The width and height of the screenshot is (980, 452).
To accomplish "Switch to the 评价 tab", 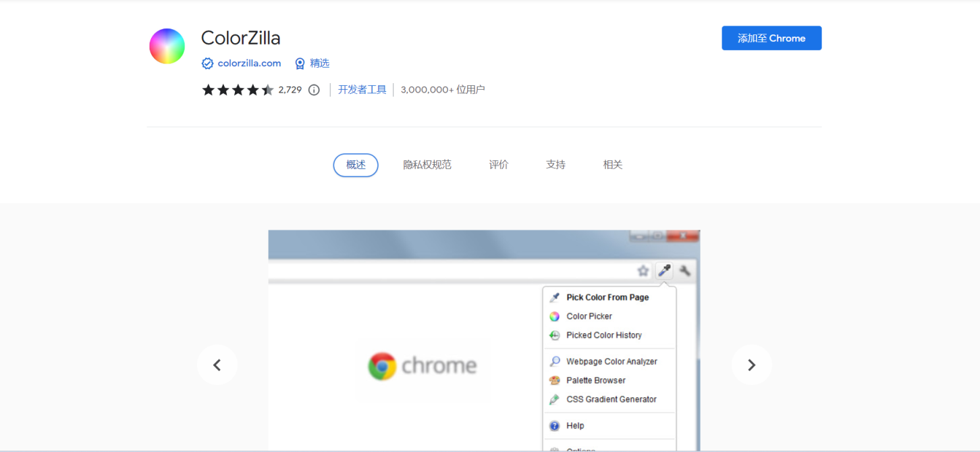I will tap(498, 164).
